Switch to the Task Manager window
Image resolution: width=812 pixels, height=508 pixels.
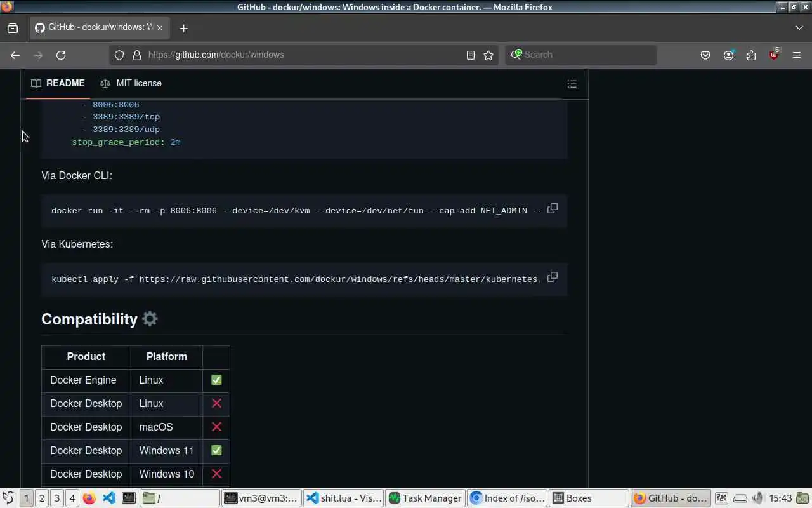426,498
